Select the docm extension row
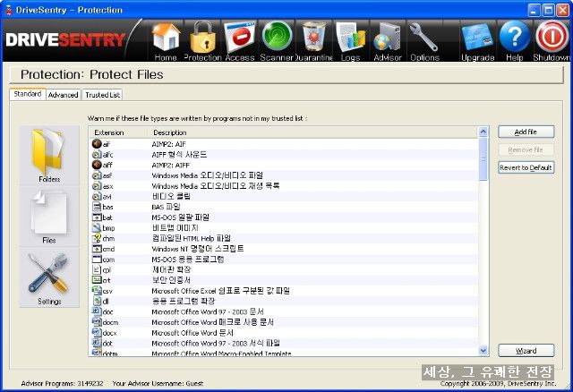This screenshot has width=573, height=392. pyautogui.click(x=284, y=322)
